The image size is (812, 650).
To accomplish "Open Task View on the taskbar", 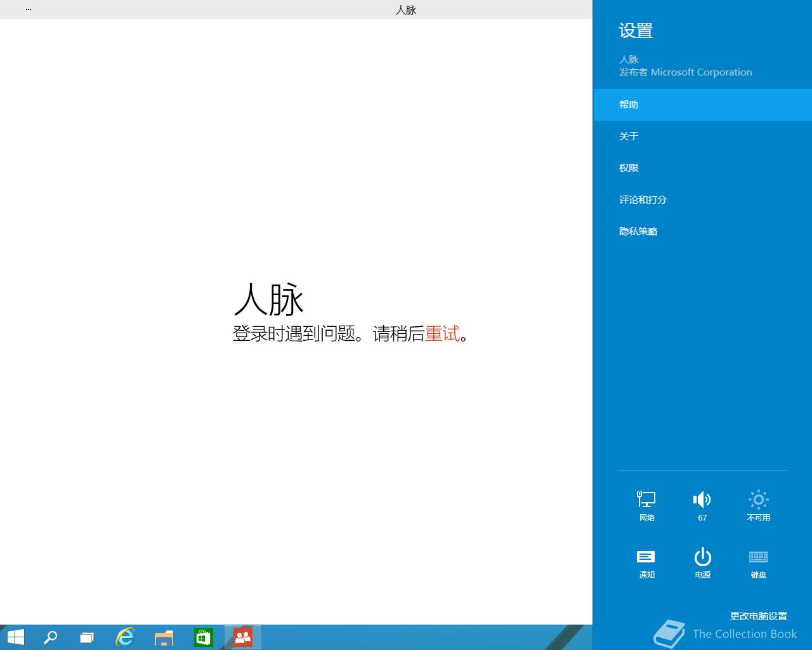I will point(87,637).
